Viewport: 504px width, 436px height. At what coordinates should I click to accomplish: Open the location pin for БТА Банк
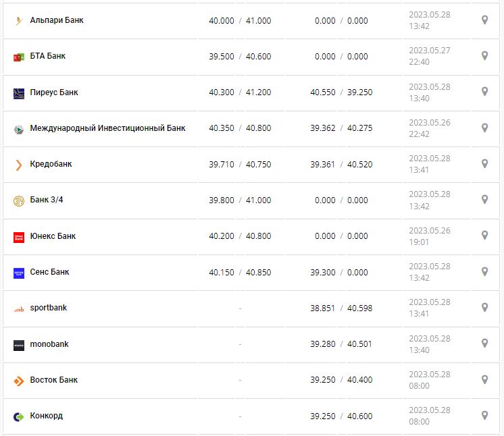coord(484,56)
